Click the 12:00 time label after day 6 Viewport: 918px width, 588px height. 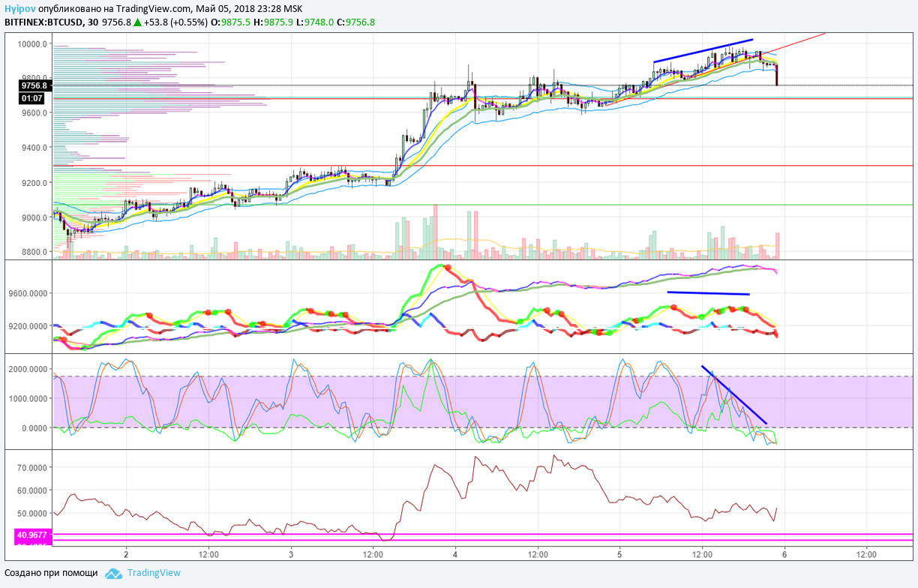point(866,555)
